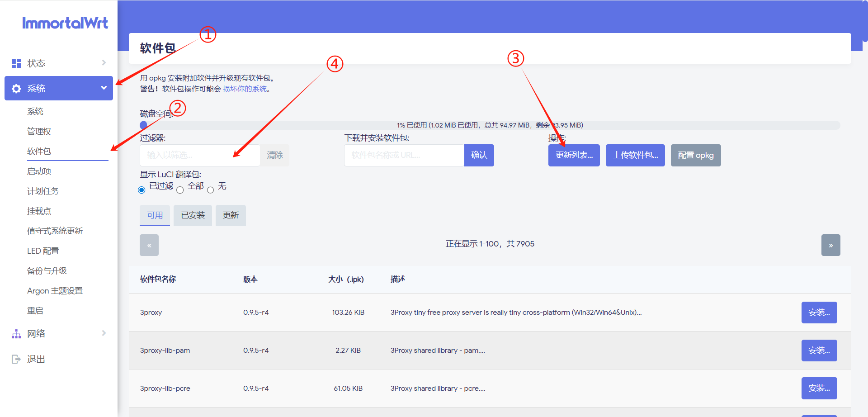Image resolution: width=868 pixels, height=417 pixels.
Task: Click the 系统 gear icon in sidebar
Action: click(16, 88)
